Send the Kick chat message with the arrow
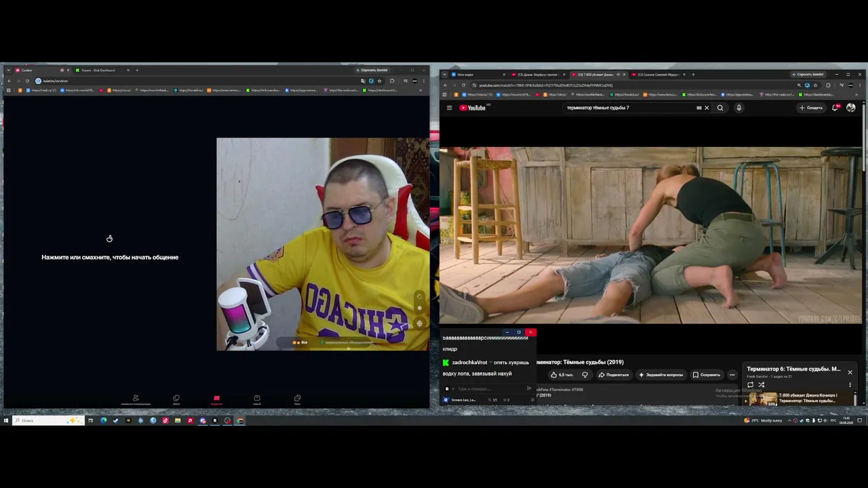Viewport: 868px width, 488px height. (x=529, y=389)
